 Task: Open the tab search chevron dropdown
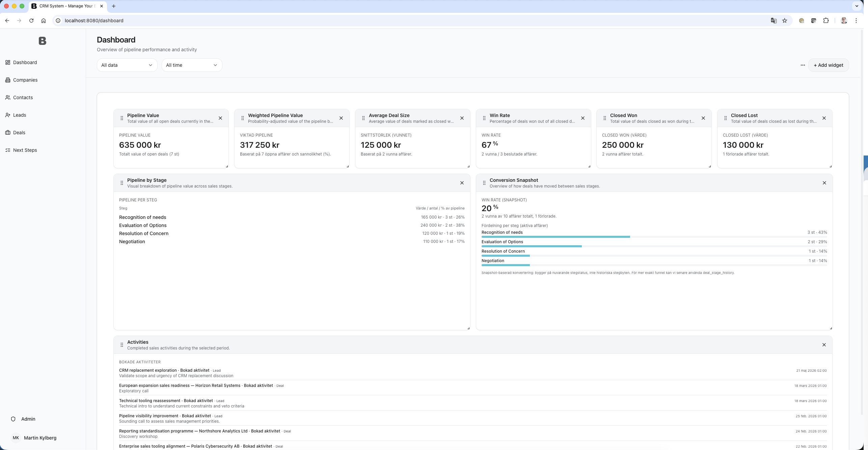click(857, 6)
